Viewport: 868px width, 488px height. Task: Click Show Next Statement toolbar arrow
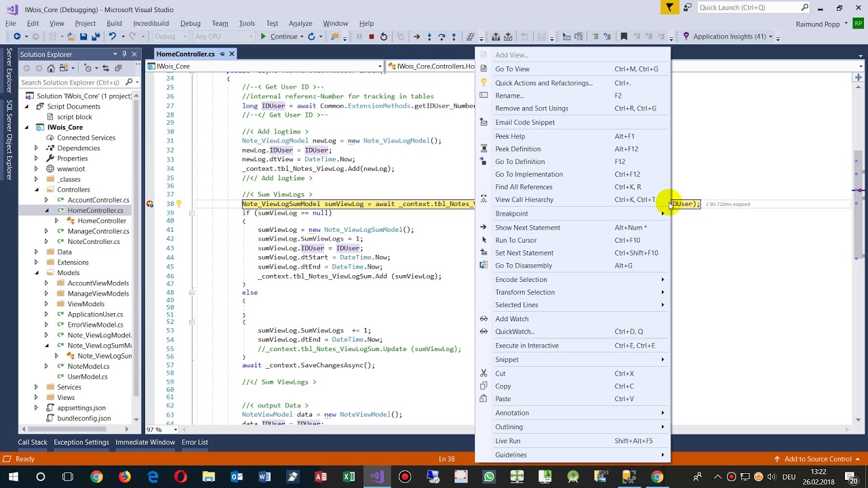[416, 37]
